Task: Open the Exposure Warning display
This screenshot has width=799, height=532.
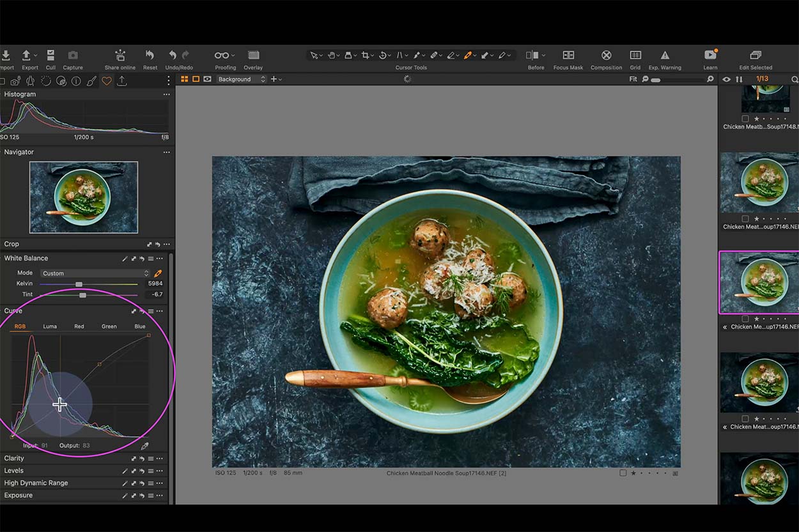Action: pos(665,57)
